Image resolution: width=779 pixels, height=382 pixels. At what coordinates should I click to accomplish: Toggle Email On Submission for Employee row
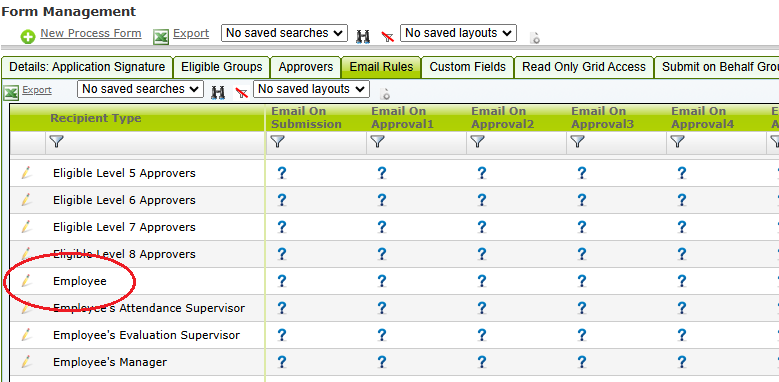pyautogui.click(x=282, y=281)
